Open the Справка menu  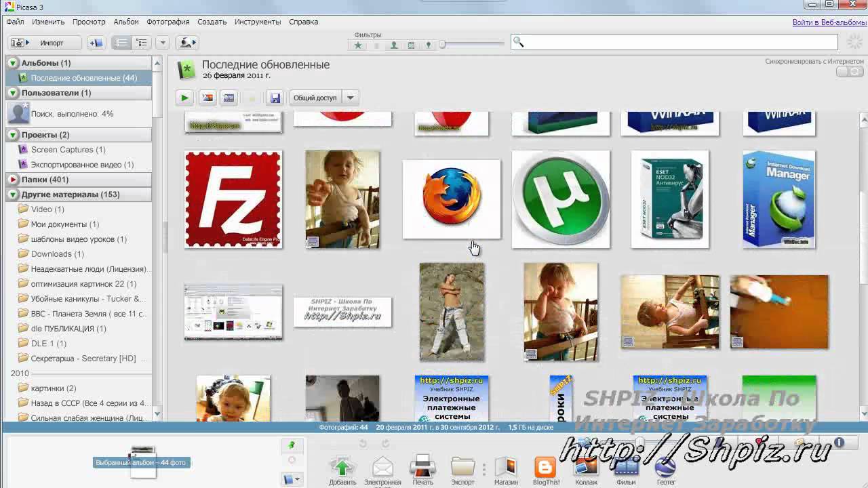click(x=304, y=22)
